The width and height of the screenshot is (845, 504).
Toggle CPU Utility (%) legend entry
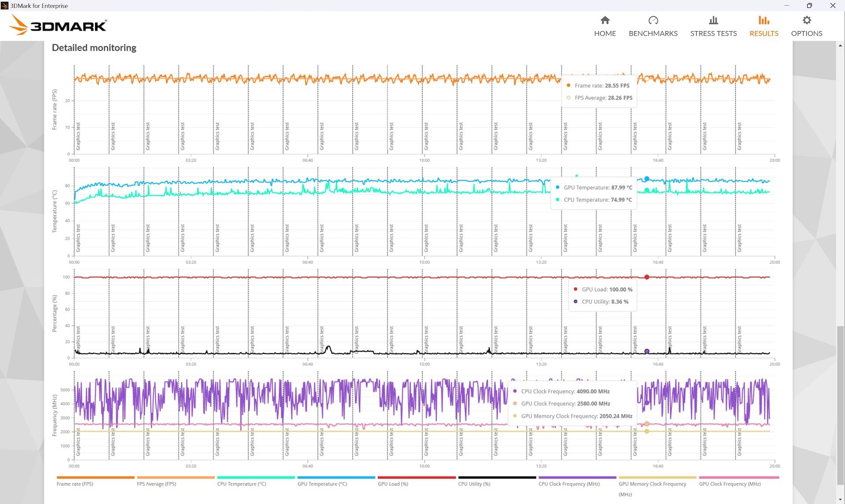tap(474, 484)
